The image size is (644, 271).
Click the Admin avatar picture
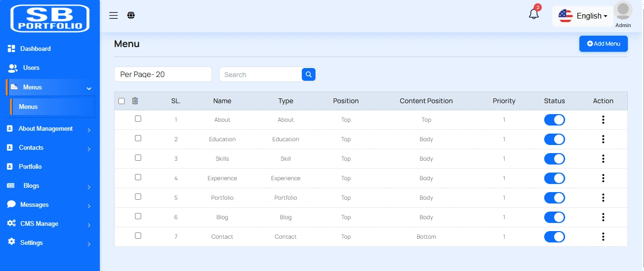[623, 11]
